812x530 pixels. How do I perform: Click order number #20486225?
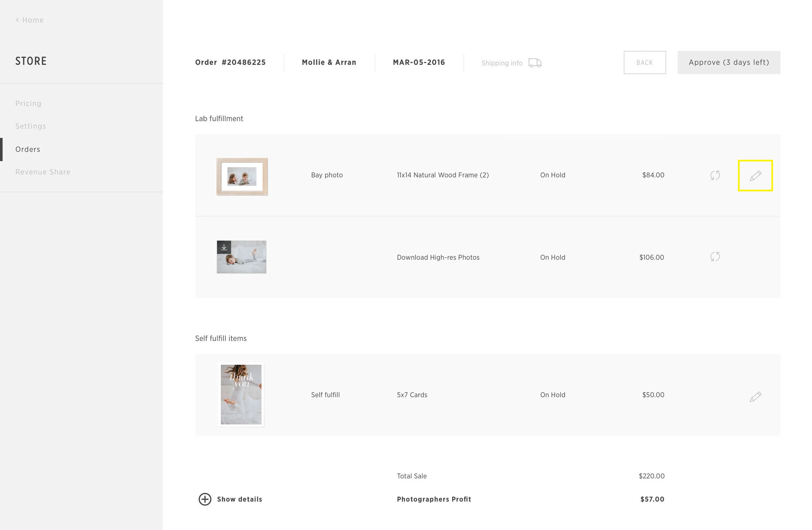pyautogui.click(x=230, y=62)
